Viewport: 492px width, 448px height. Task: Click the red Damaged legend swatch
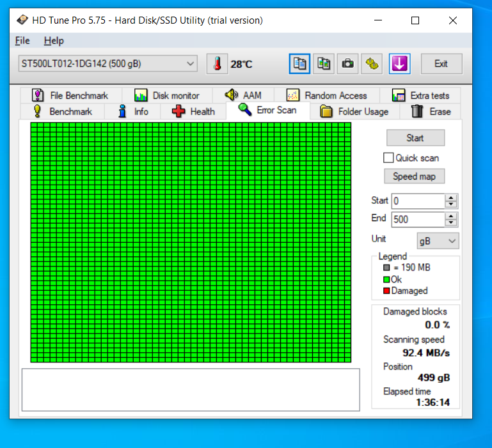point(386,291)
